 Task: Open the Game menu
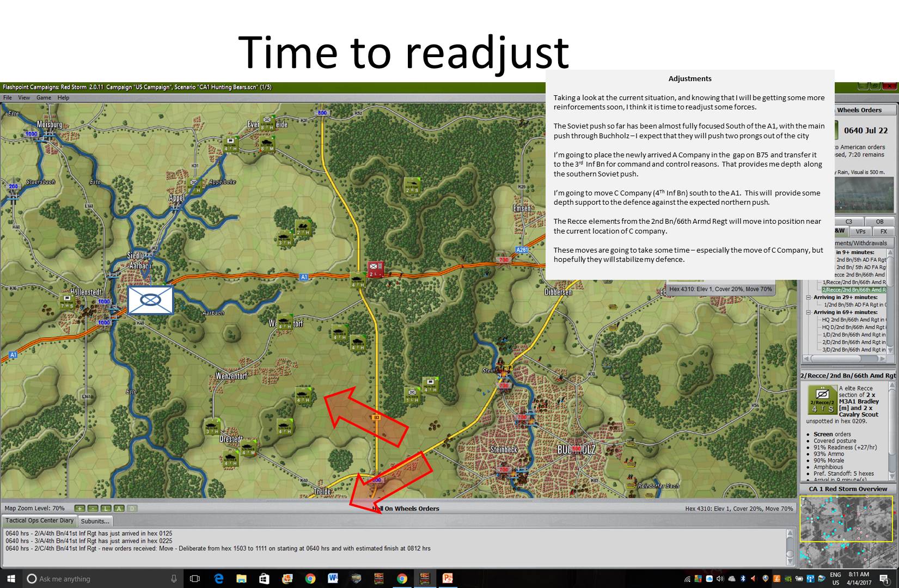coord(44,98)
